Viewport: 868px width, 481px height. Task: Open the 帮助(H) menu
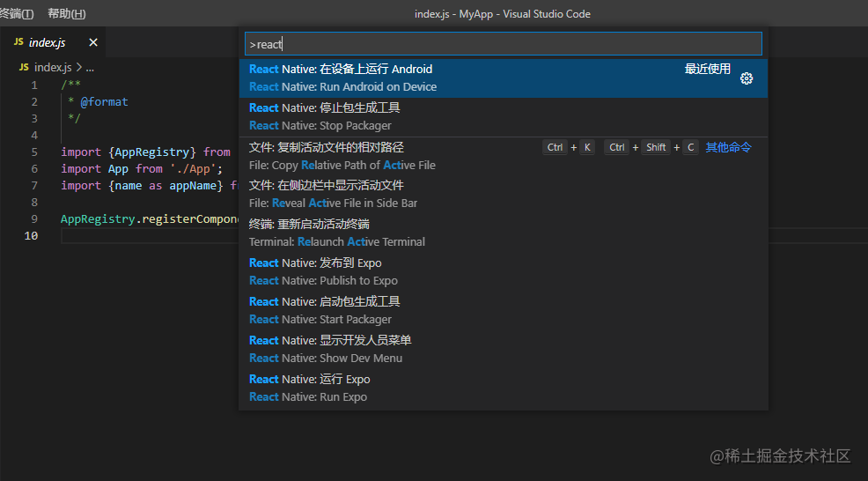tap(66, 13)
